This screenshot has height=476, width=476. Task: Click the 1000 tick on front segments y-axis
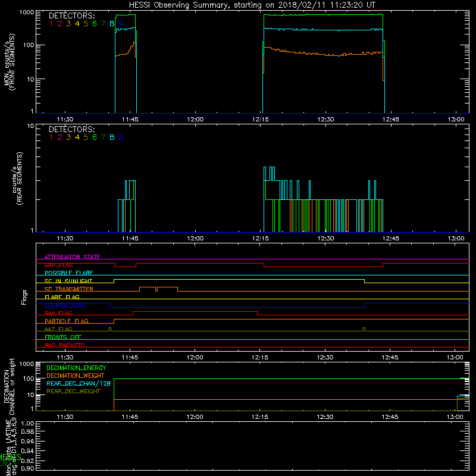tap(27, 12)
